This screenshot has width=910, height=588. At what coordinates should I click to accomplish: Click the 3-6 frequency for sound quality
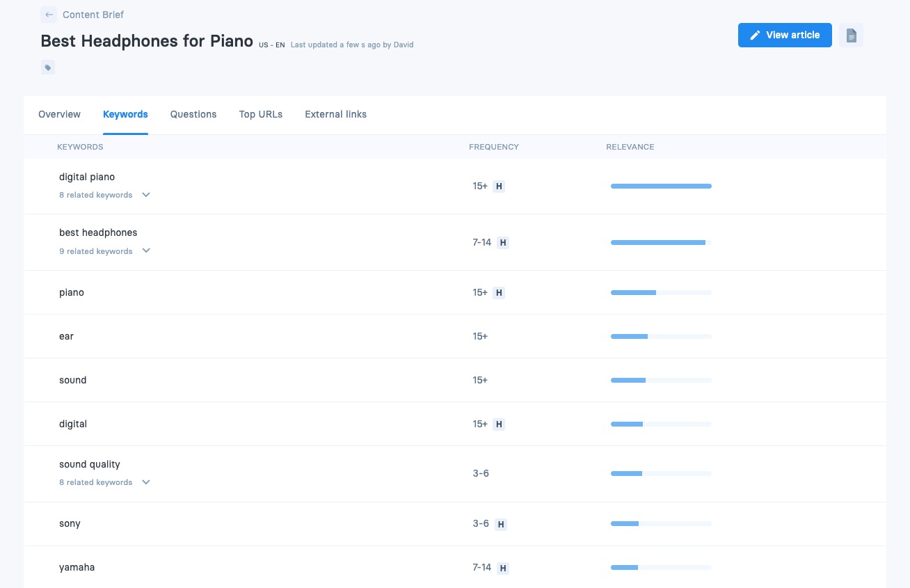pyautogui.click(x=481, y=473)
